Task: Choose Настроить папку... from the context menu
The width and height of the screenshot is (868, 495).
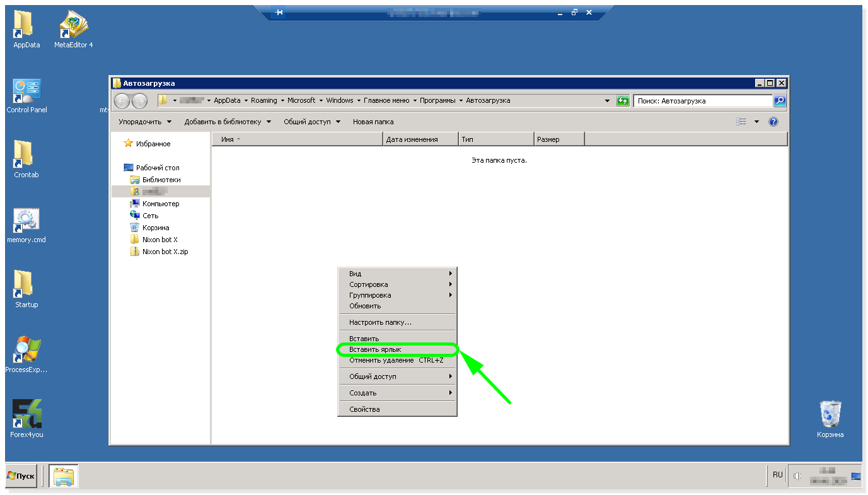Action: 397,322
